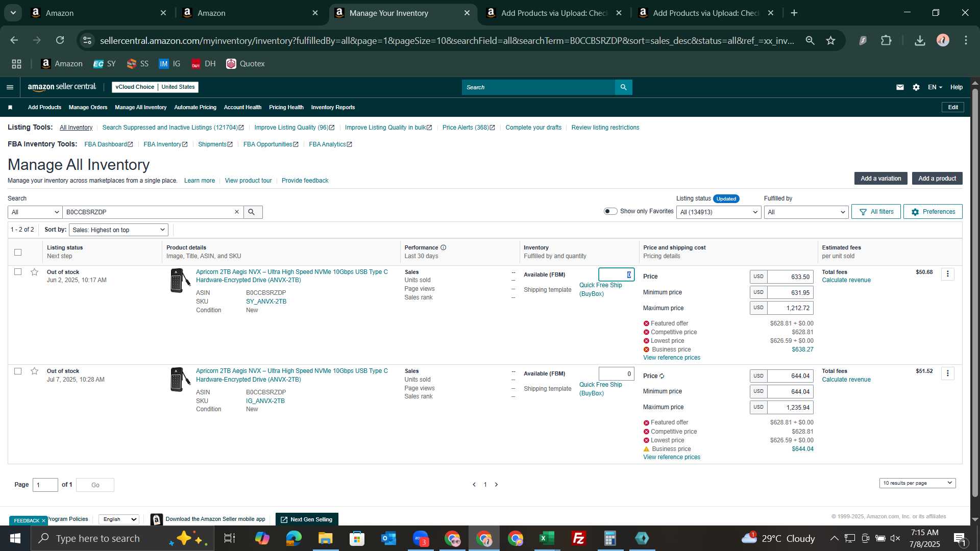Open Listing status All (134913) dropdown
The width and height of the screenshot is (980, 551).
719,212
